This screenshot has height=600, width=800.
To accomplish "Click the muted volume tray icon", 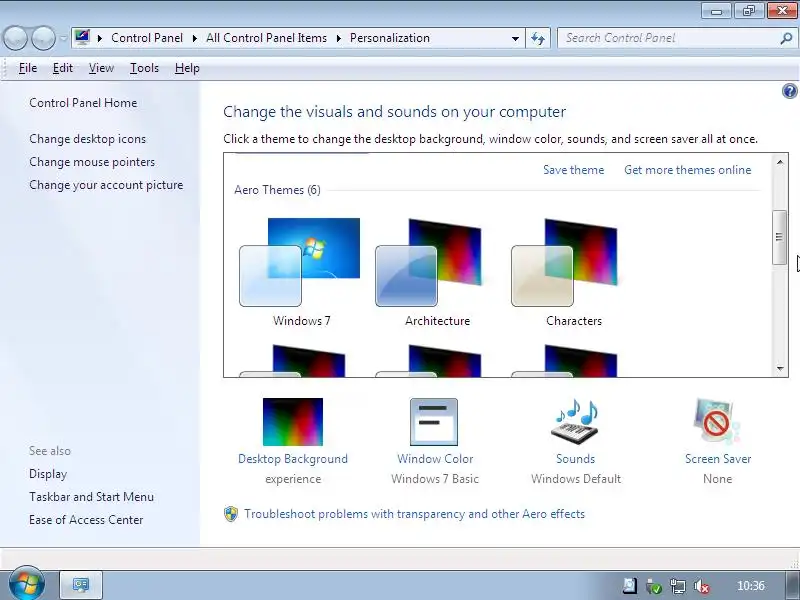I will (x=702, y=586).
